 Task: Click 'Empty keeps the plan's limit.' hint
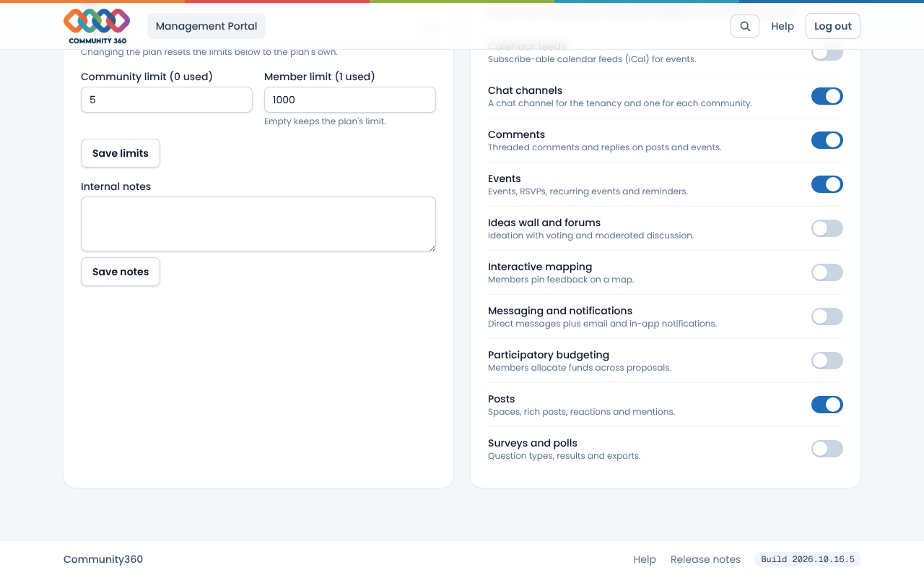(325, 121)
